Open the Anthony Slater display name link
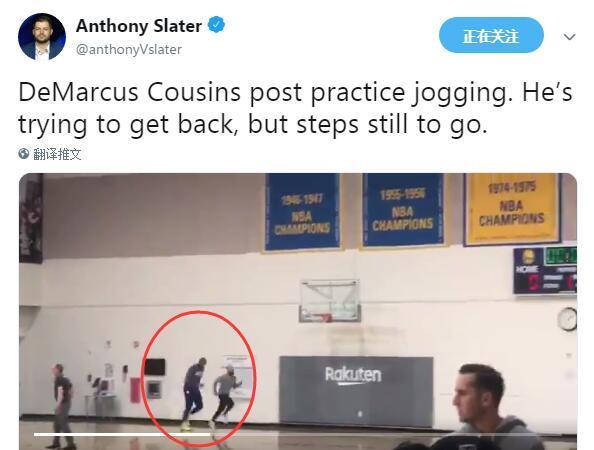 pos(139,26)
